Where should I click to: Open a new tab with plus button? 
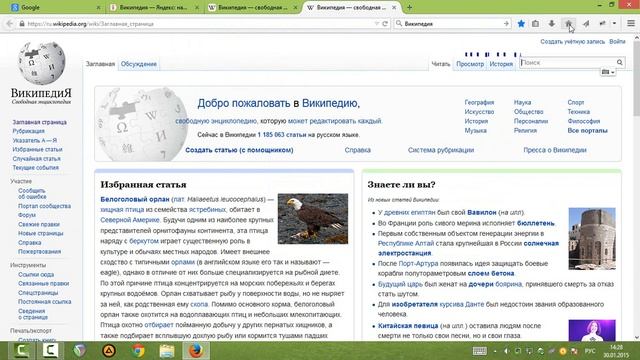point(409,7)
